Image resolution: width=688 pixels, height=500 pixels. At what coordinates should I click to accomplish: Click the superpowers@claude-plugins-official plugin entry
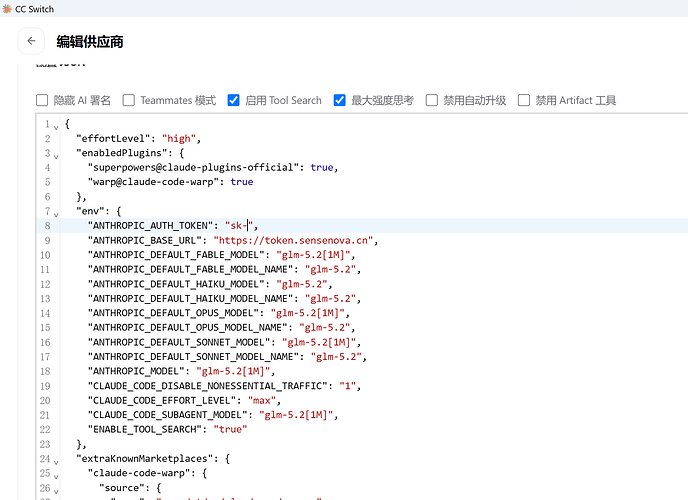click(x=193, y=168)
